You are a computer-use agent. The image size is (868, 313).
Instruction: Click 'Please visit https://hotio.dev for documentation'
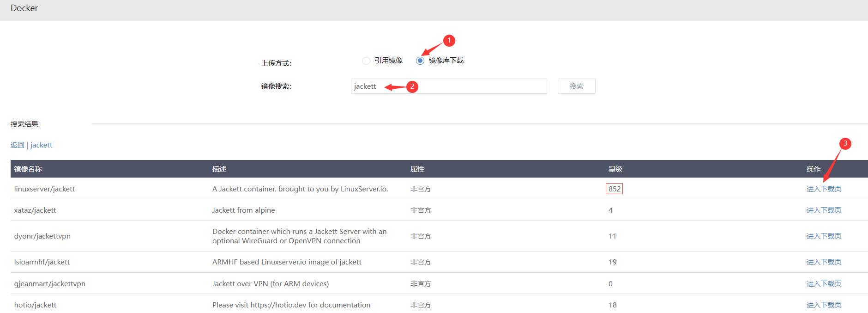click(x=291, y=305)
